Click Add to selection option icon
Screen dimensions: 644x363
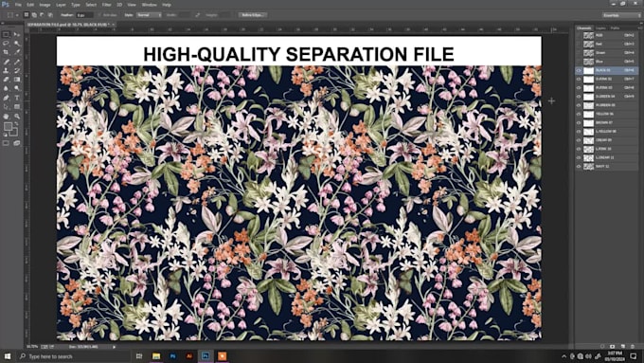(x=34, y=15)
